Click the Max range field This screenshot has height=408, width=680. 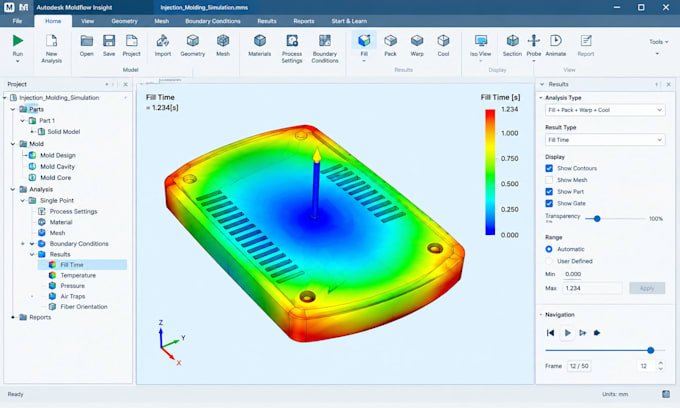pyautogui.click(x=592, y=288)
